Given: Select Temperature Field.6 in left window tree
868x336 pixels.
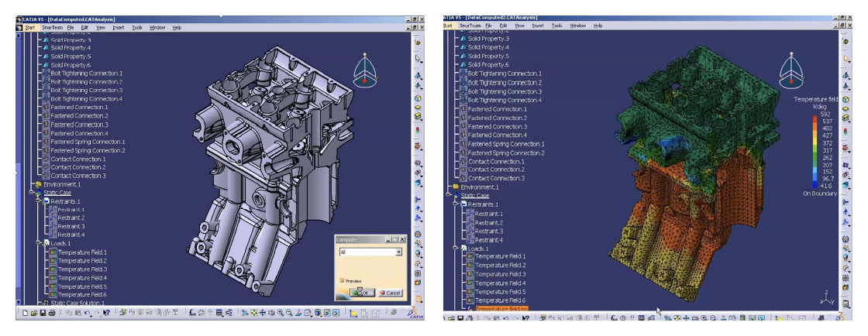Looking at the screenshot, I should 82,295.
